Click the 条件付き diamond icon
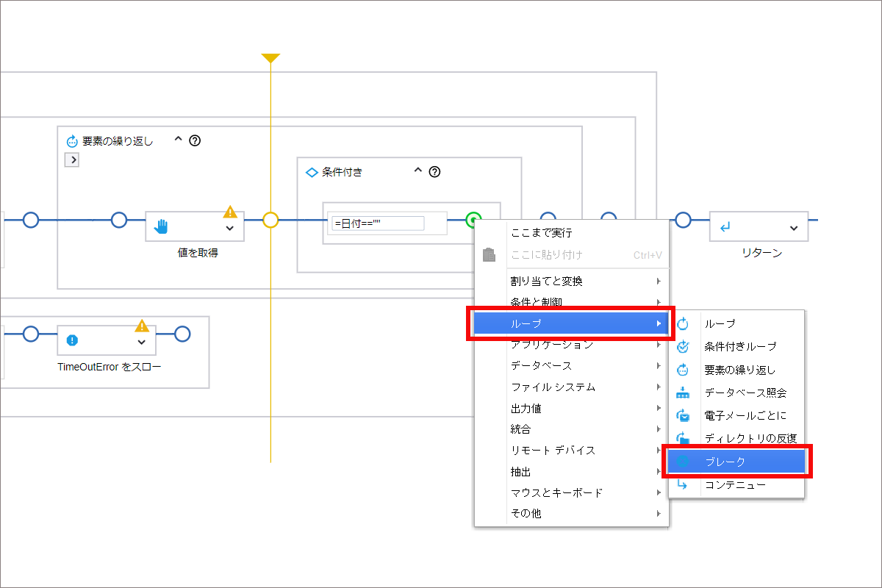Screen dimensions: 882x588 point(312,172)
